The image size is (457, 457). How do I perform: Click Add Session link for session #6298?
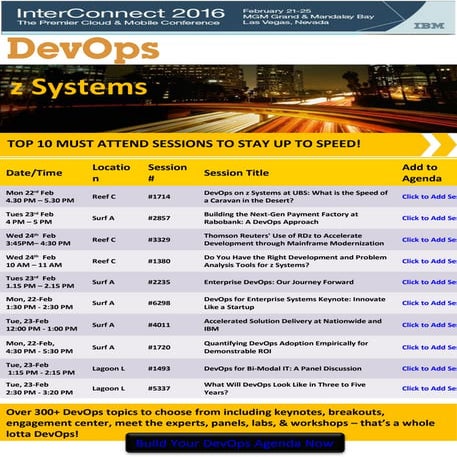429,303
